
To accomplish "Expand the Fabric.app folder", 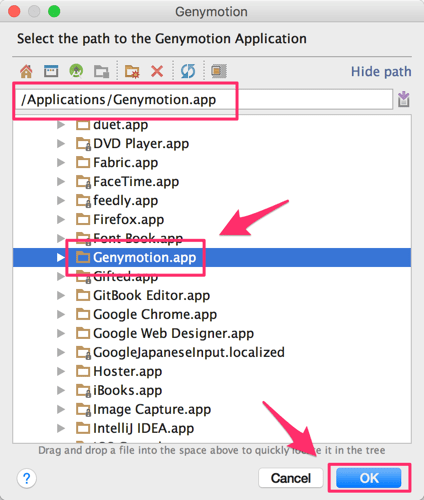I will pyautogui.click(x=61, y=163).
